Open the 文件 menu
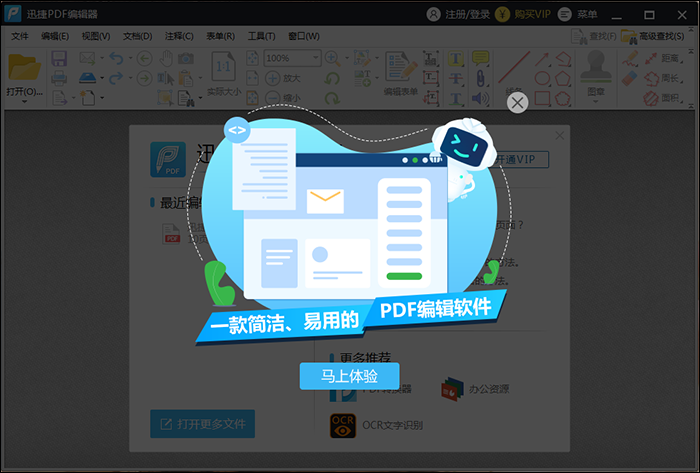700x473 pixels. coord(20,36)
